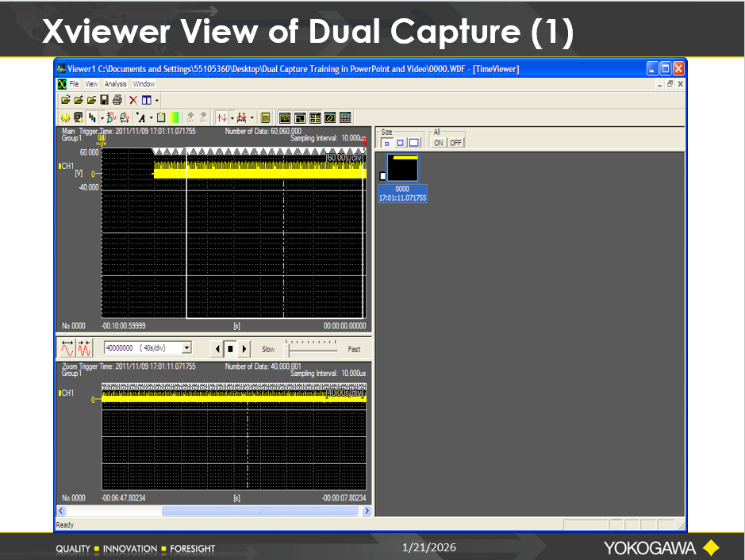Click the text annotation 'A' icon

(x=141, y=117)
